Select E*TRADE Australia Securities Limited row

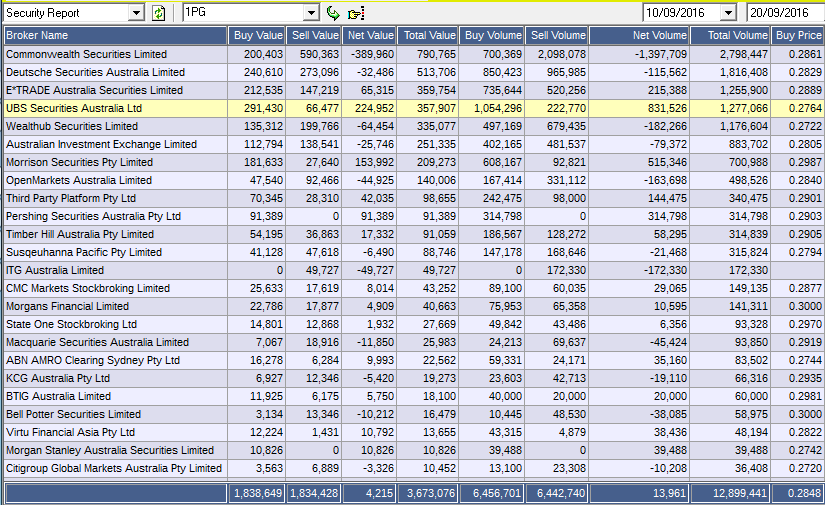point(412,90)
